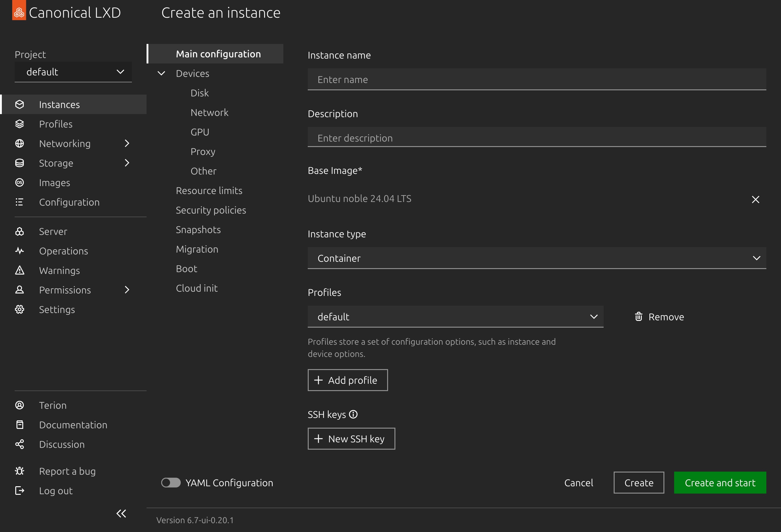The image size is (781, 532).
Task: Click the Log out arrow icon
Action: (20, 490)
